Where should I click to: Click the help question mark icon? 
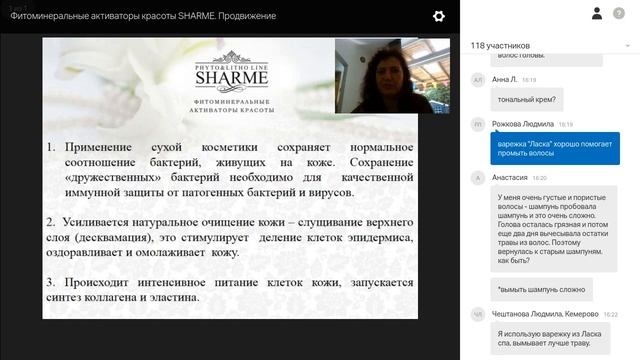(619, 13)
